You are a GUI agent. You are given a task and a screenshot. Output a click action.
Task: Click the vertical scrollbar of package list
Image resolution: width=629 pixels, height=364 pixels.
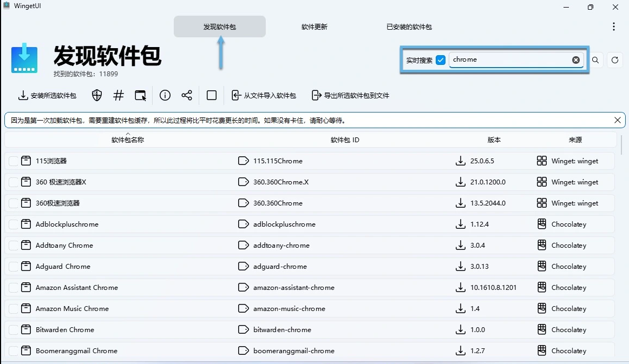621,145
